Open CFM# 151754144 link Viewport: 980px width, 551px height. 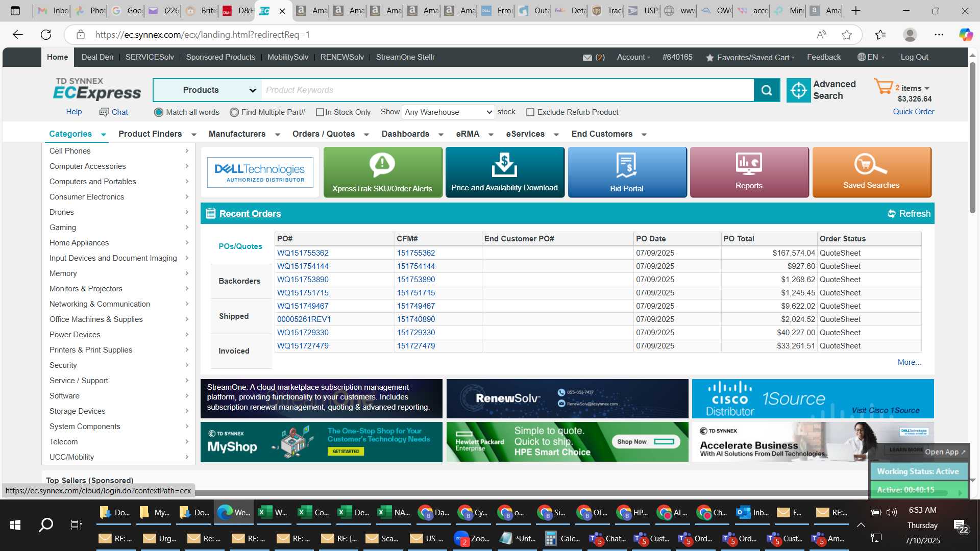pyautogui.click(x=416, y=266)
